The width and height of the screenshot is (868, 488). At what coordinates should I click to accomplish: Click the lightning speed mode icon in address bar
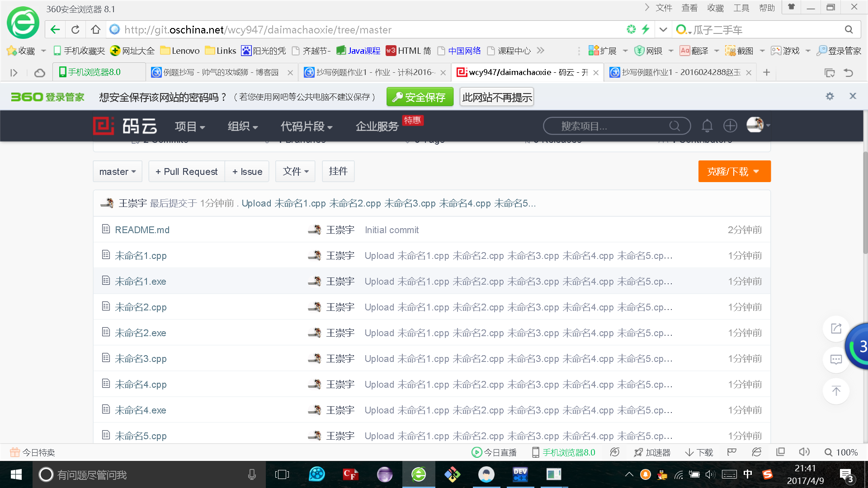(646, 29)
